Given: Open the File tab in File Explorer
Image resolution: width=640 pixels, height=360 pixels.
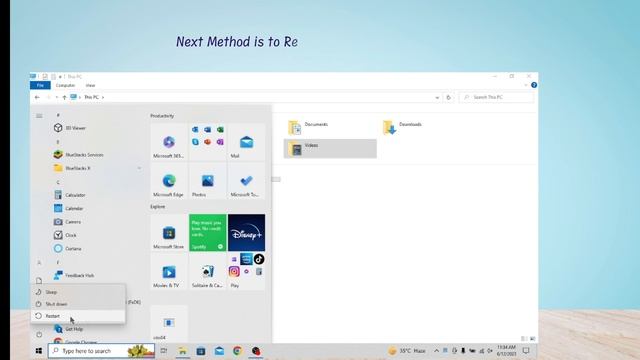Looking at the screenshot, I should click(40, 85).
